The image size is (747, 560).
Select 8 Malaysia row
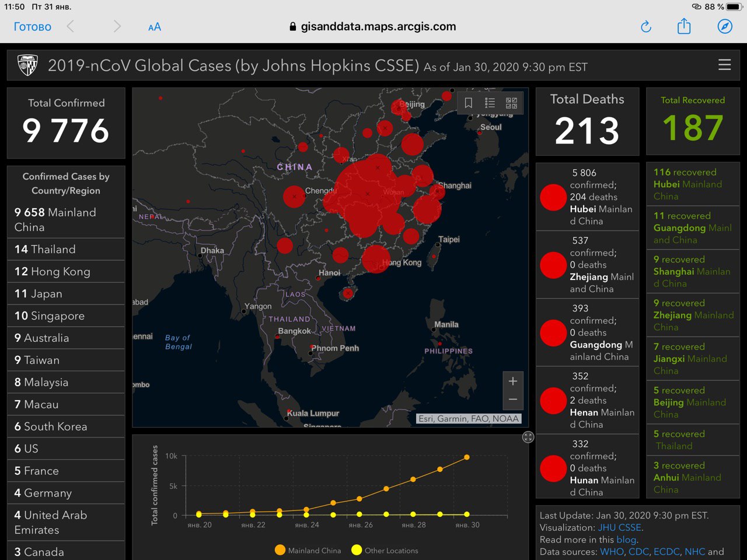coord(66,382)
